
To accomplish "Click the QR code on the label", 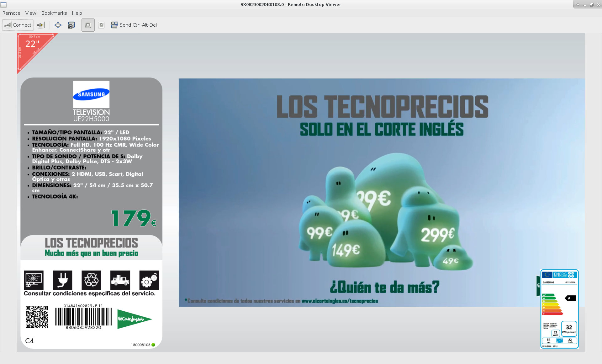I will [37, 317].
